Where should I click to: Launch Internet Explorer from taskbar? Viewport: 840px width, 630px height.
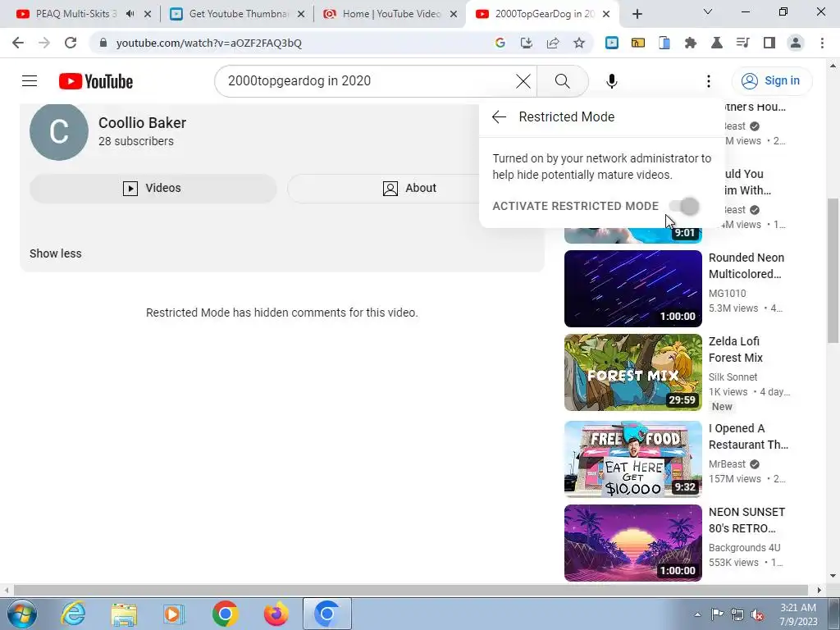pyautogui.click(x=73, y=614)
